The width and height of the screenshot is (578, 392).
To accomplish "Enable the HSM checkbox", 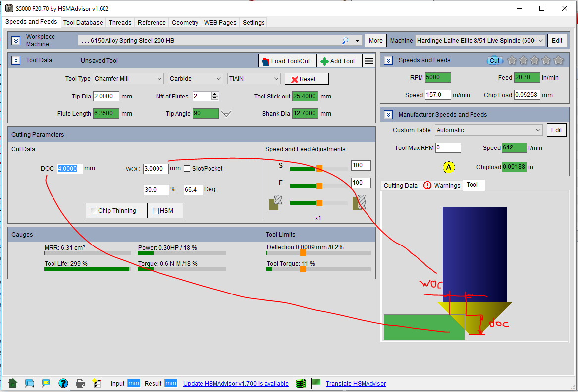I will 156,211.
